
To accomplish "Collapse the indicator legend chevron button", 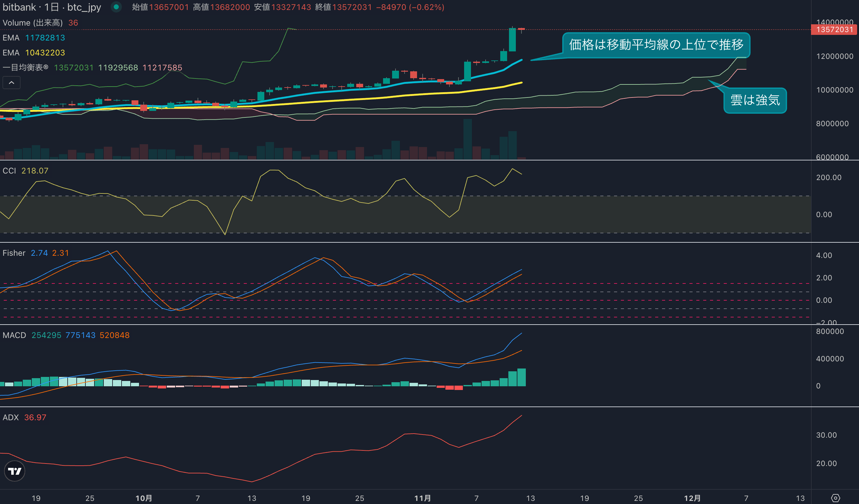I will (x=11, y=83).
